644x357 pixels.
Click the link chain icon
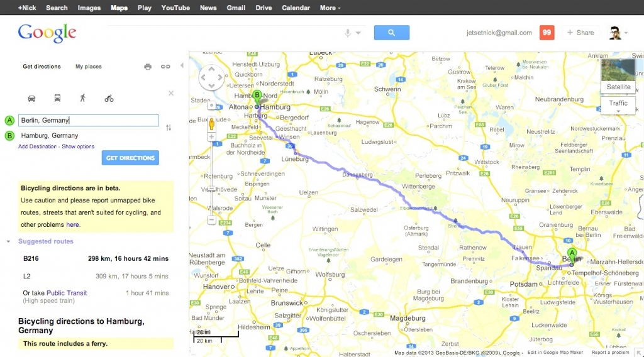pos(165,67)
